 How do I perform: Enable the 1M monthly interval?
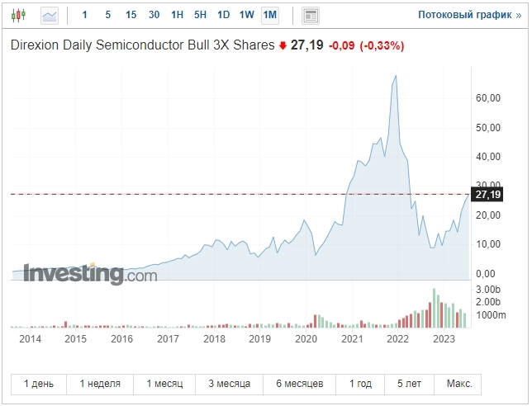(x=269, y=15)
